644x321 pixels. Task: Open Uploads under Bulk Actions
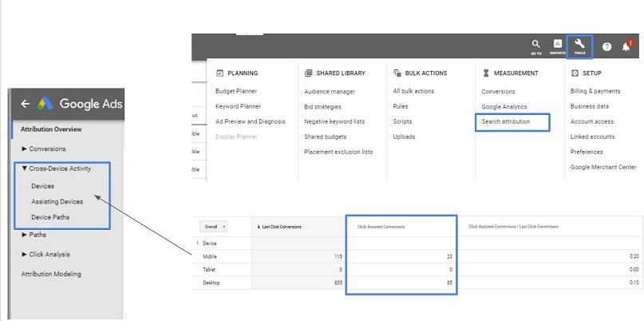coord(404,137)
